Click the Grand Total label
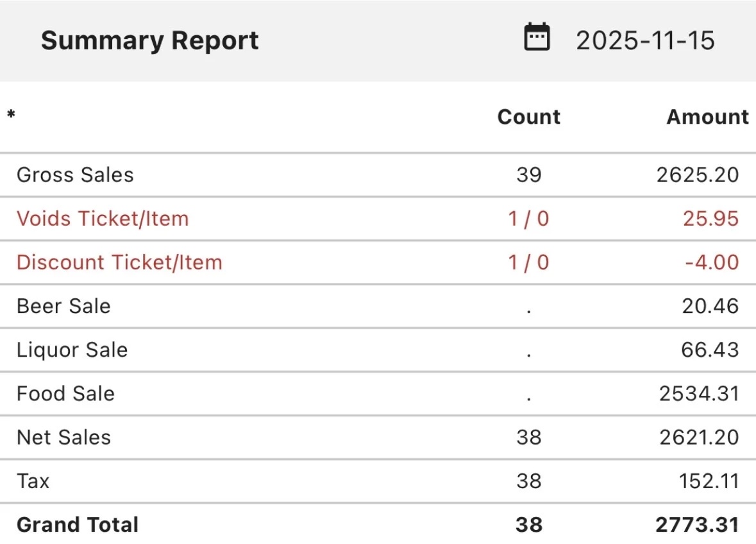This screenshot has width=756, height=544. point(77,525)
